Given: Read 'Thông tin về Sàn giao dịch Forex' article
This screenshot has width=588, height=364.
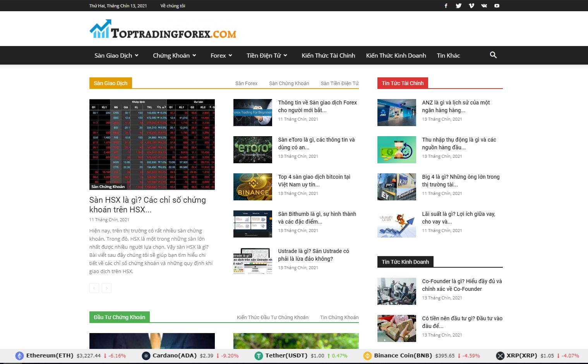Looking at the screenshot, I should [x=317, y=106].
